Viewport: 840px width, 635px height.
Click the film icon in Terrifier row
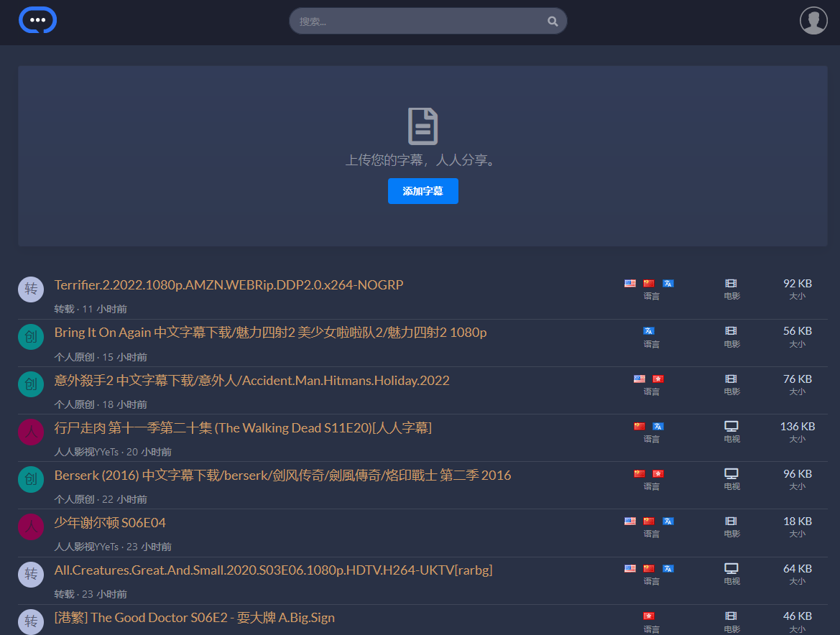731,283
